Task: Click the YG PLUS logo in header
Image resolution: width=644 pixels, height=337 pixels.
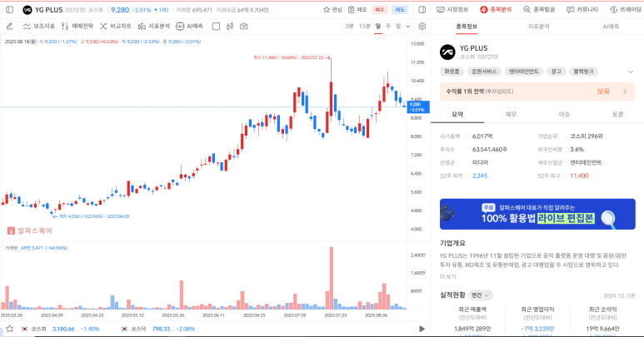Action: [27, 10]
